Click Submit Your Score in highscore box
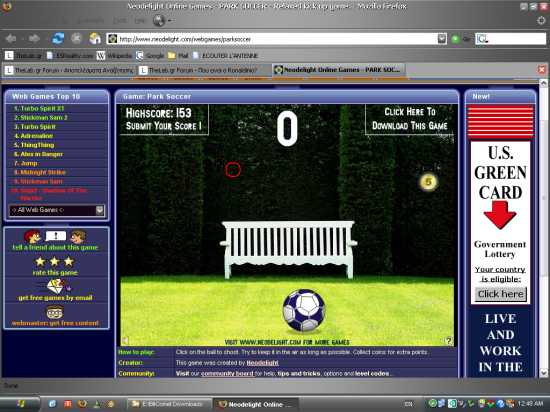The height and width of the screenshot is (412, 550). point(163,126)
